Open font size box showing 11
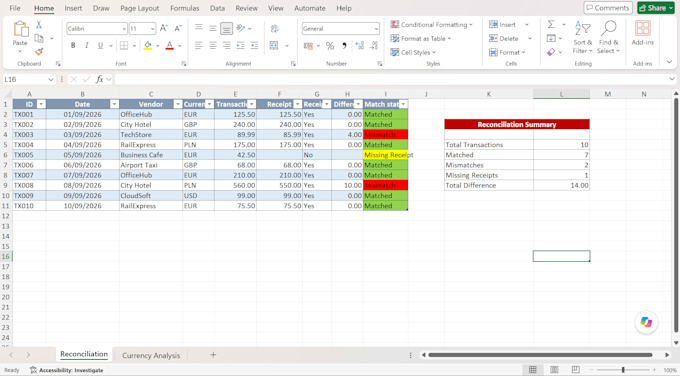Viewport: 680px width, 376px height. pos(142,29)
